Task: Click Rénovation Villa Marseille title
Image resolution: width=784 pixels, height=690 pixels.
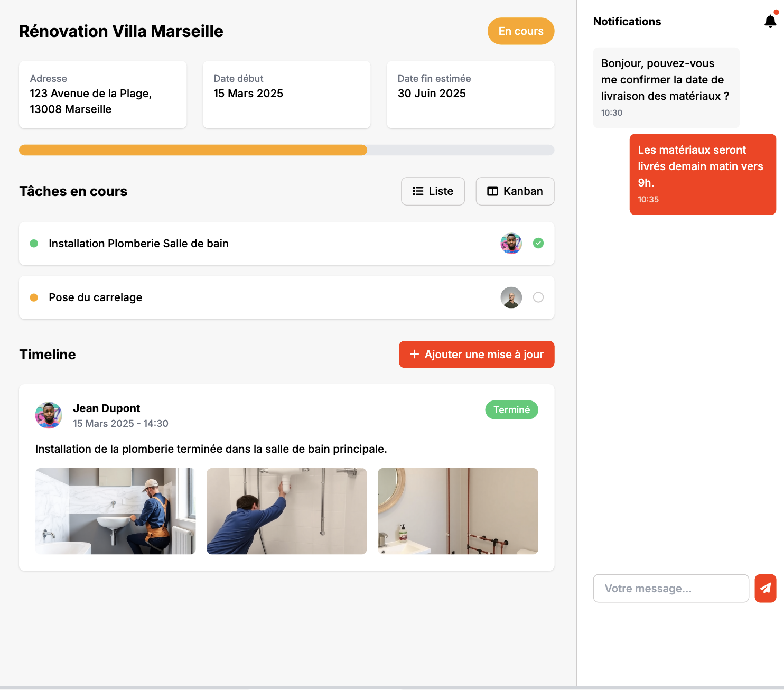Action: pyautogui.click(x=121, y=31)
